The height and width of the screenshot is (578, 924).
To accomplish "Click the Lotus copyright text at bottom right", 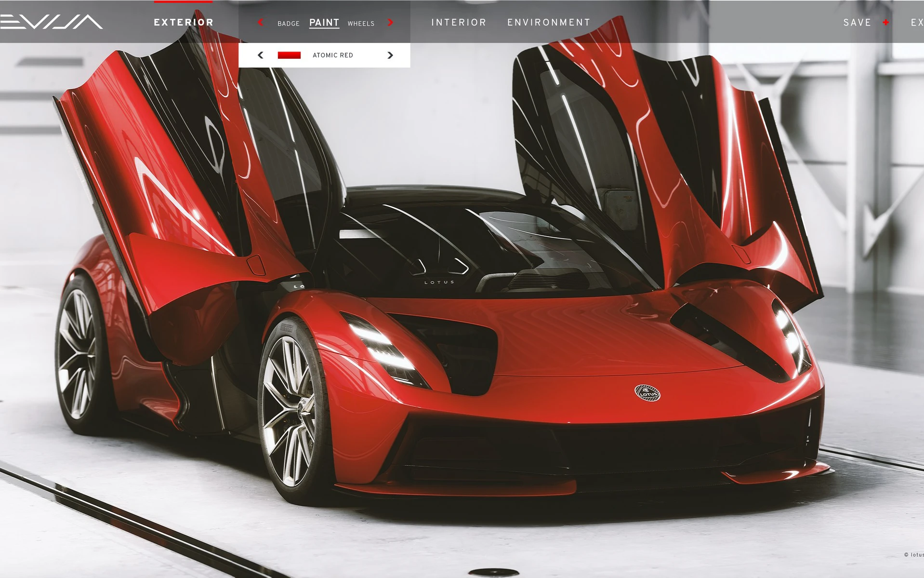I will point(913,555).
